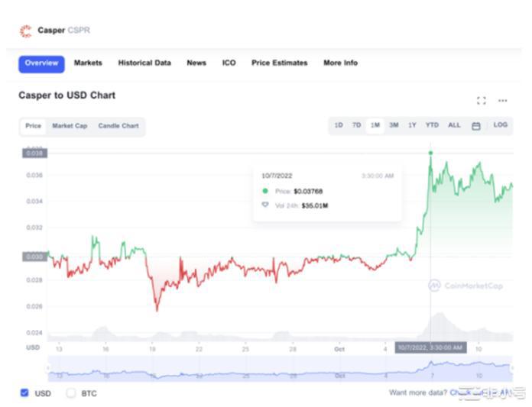
Task: Open the chart's three-dot options menu
Action: tap(502, 100)
